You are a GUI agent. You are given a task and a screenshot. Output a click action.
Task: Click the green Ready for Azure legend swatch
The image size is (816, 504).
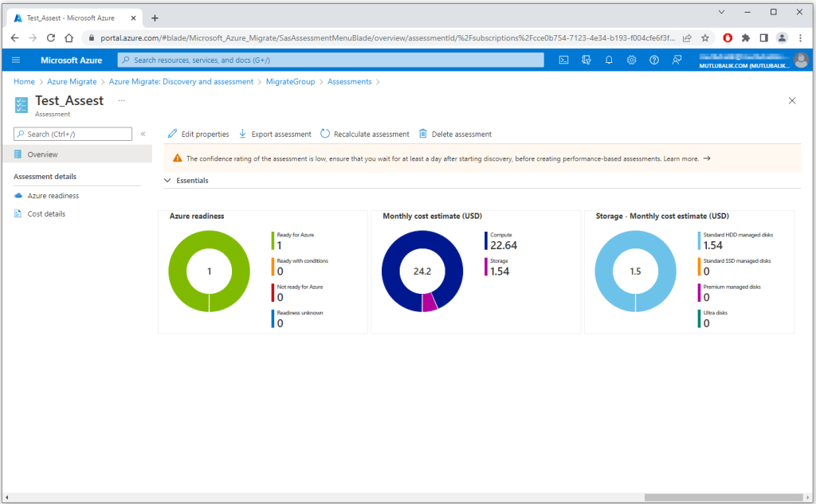pos(273,240)
